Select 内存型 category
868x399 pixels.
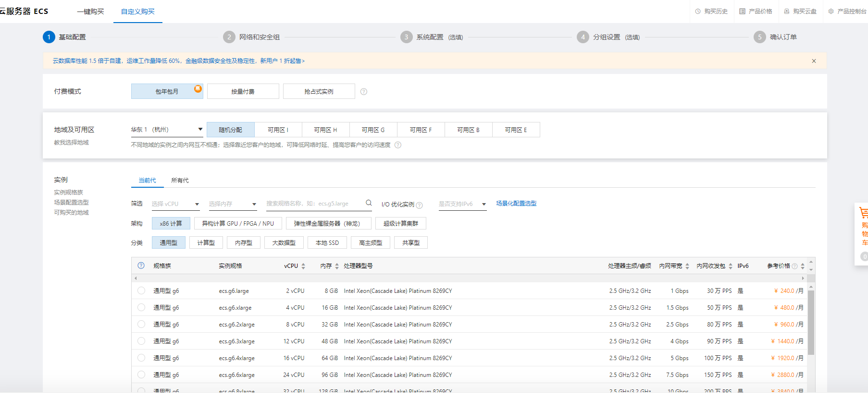coord(244,242)
